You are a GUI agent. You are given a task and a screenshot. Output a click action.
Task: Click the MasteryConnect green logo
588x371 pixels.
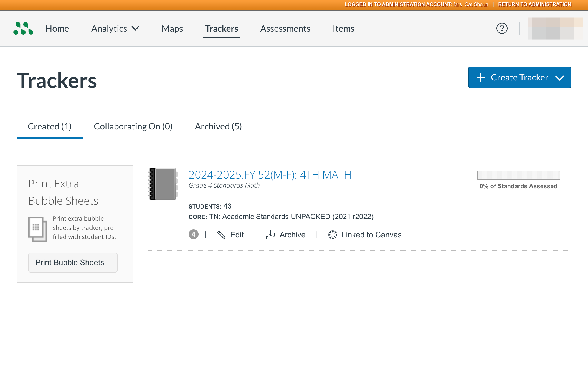point(23,28)
